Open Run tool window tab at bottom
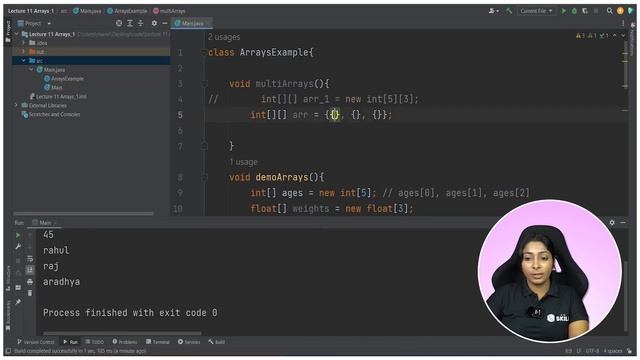 70,342
